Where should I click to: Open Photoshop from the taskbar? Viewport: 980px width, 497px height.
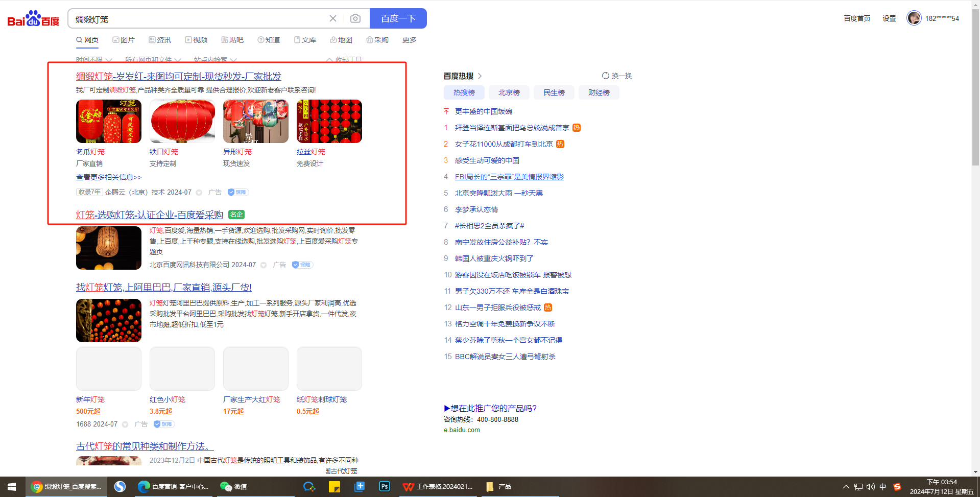pos(384,486)
